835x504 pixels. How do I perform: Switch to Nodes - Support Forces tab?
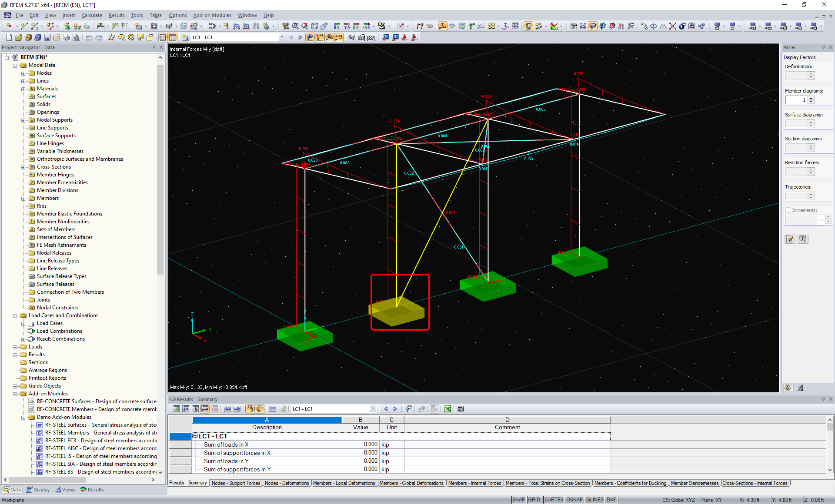pos(236,483)
